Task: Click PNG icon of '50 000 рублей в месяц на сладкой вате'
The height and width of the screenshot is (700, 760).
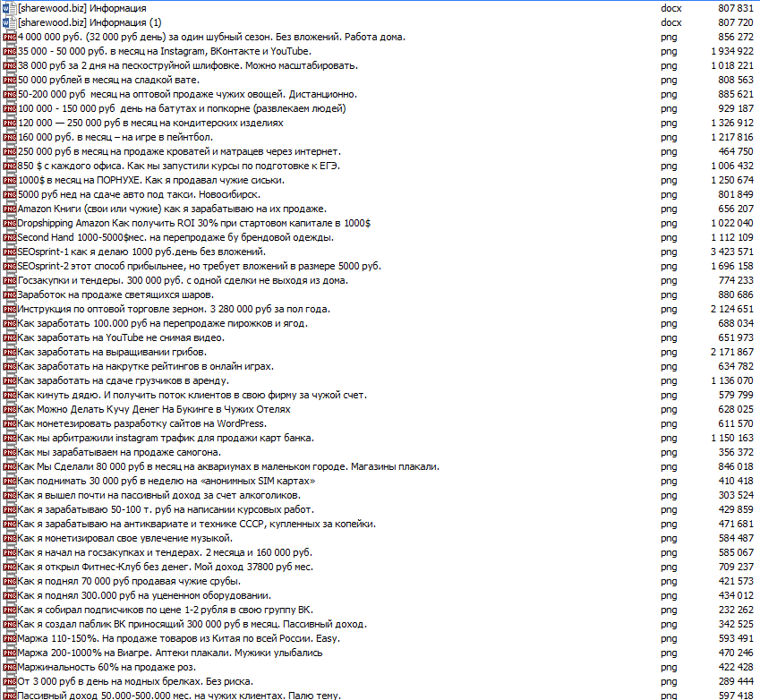Action: (x=9, y=80)
